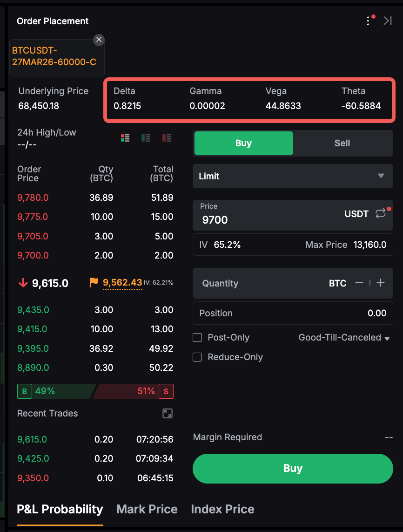Open the three-dot more options menu
Screen dimensions: 403x532
[368, 21]
